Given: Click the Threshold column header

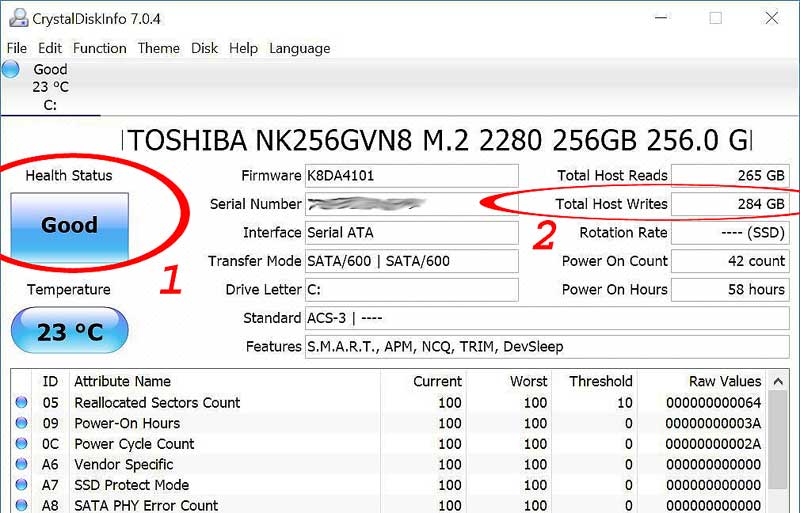Looking at the screenshot, I should point(594,381).
